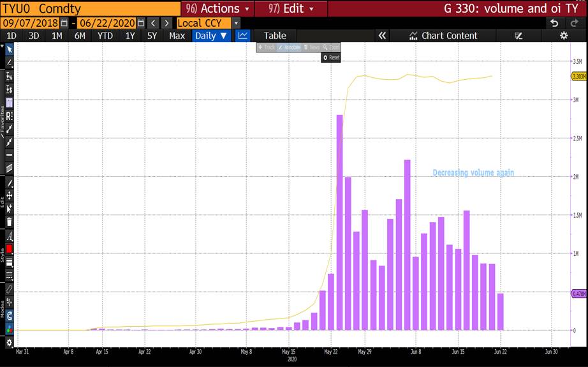
Task: Click the Annotate button in floating chart toolbar
Action: point(289,47)
